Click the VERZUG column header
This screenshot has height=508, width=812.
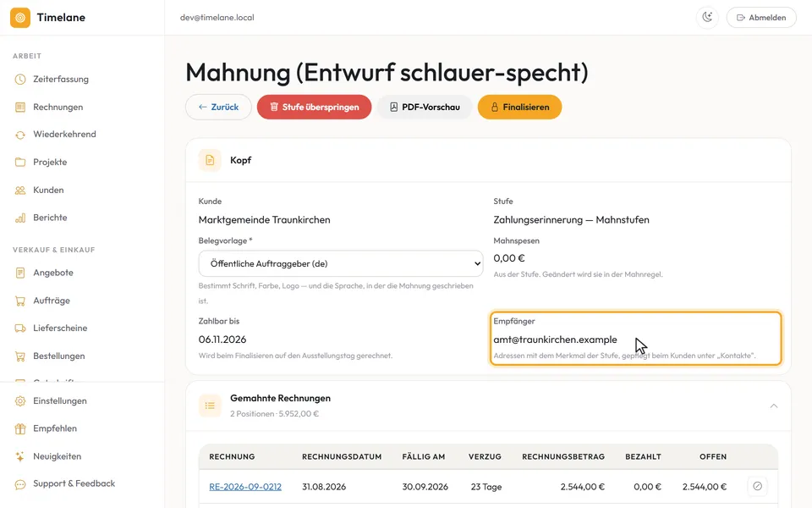click(485, 456)
